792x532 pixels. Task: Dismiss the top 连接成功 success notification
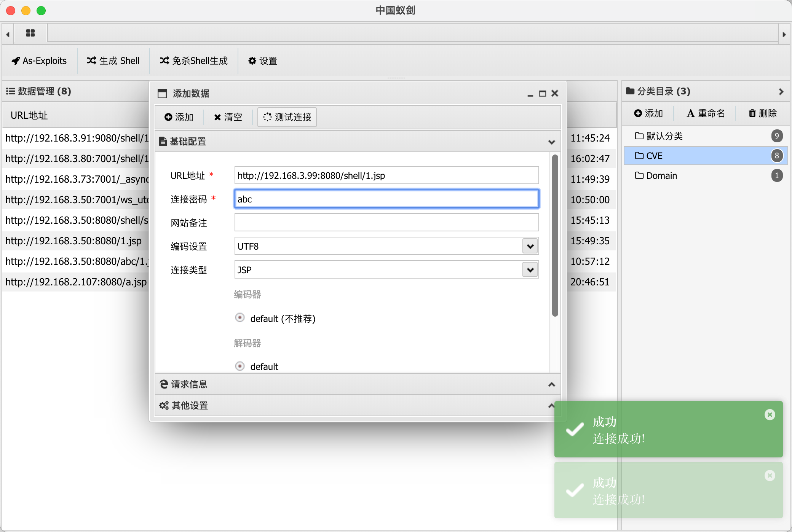pos(770,415)
